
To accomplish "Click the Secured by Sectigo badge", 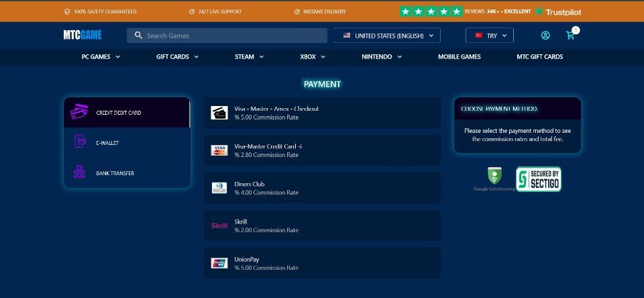I will point(539,179).
